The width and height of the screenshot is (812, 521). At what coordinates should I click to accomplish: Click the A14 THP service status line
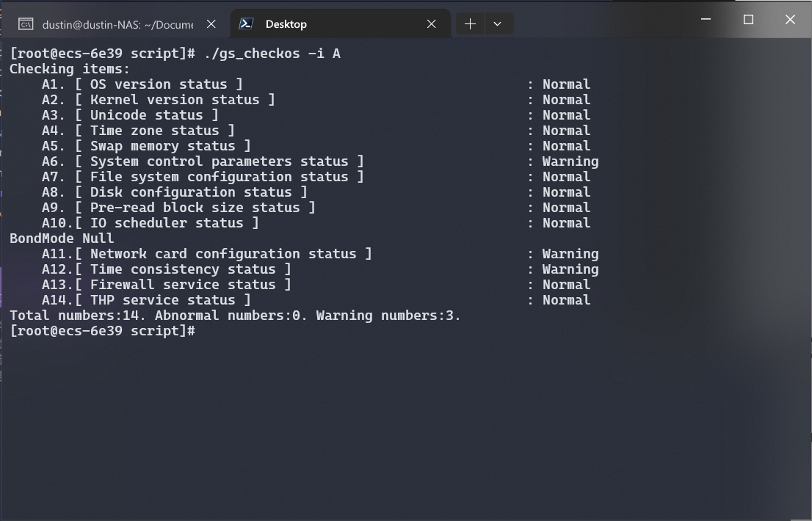coord(170,300)
